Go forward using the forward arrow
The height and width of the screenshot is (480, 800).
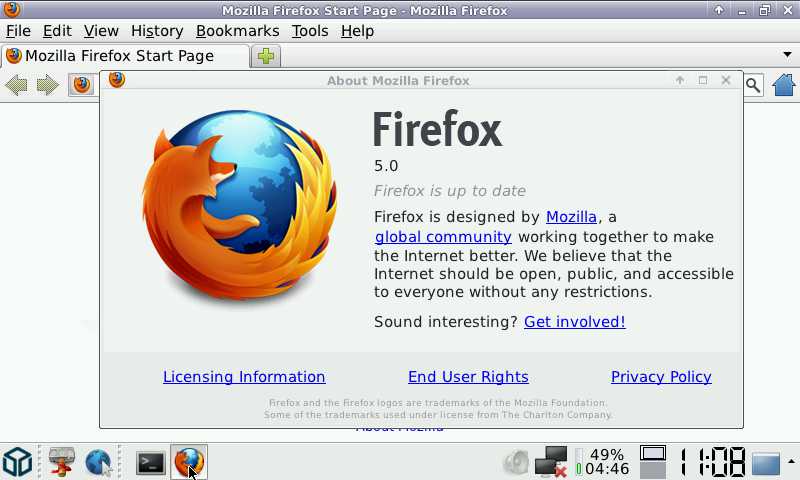point(47,85)
